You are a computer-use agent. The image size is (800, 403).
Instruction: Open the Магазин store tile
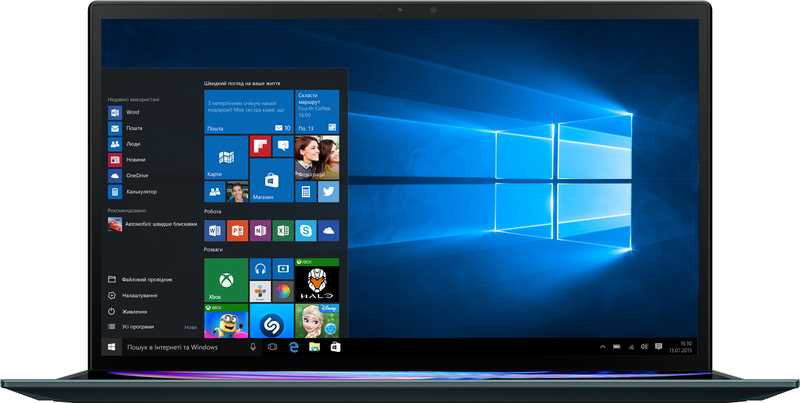tap(271, 180)
